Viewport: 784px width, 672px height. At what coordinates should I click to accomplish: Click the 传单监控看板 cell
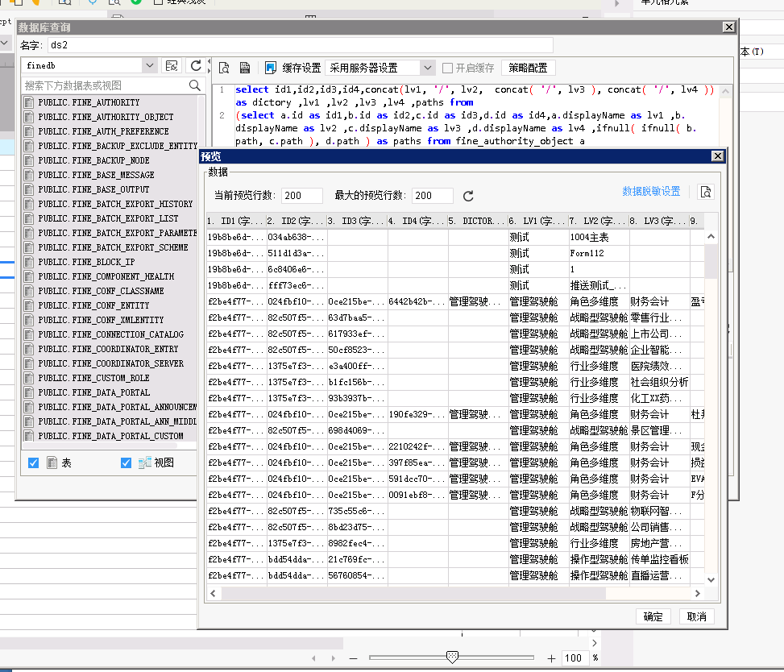coord(659,559)
